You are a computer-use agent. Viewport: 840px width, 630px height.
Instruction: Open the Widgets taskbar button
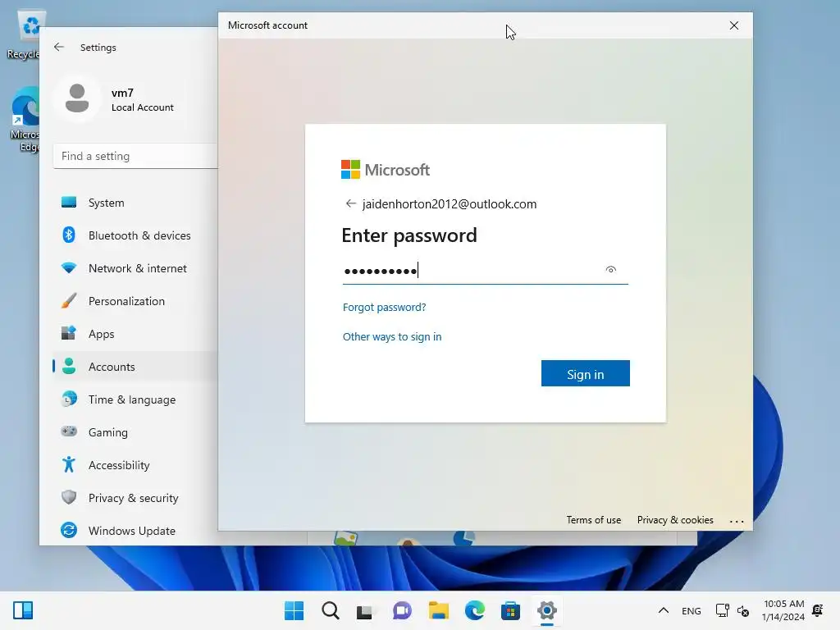pyautogui.click(x=23, y=610)
